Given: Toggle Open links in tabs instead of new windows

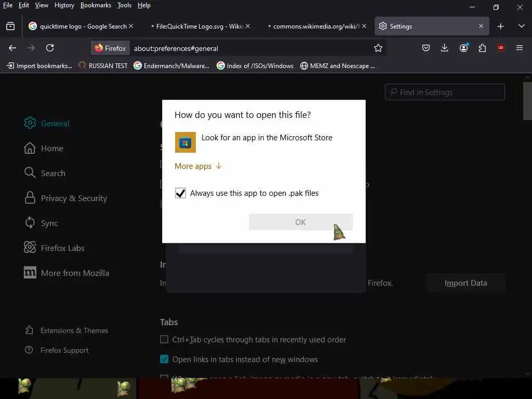Looking at the screenshot, I should tap(164, 360).
